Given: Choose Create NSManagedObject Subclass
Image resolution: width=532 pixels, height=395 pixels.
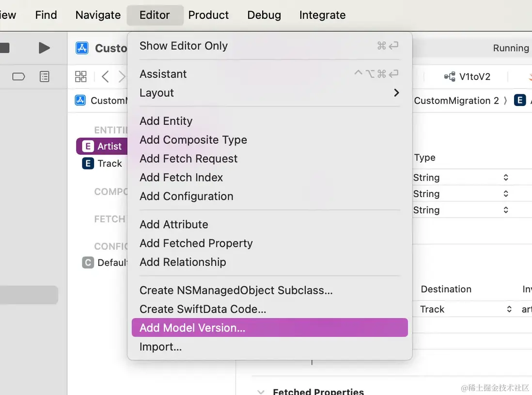Looking at the screenshot, I should 236,290.
